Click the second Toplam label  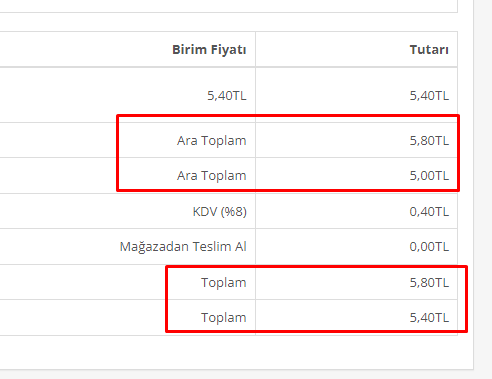223,318
